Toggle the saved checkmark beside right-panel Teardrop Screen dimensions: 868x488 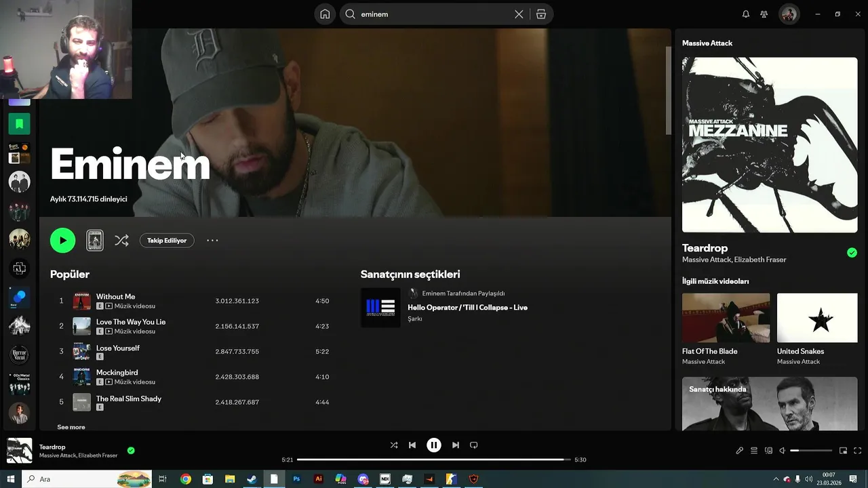852,253
